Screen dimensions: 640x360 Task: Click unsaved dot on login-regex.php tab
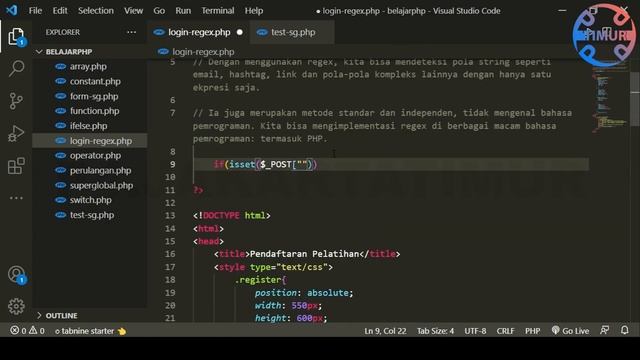point(240,32)
